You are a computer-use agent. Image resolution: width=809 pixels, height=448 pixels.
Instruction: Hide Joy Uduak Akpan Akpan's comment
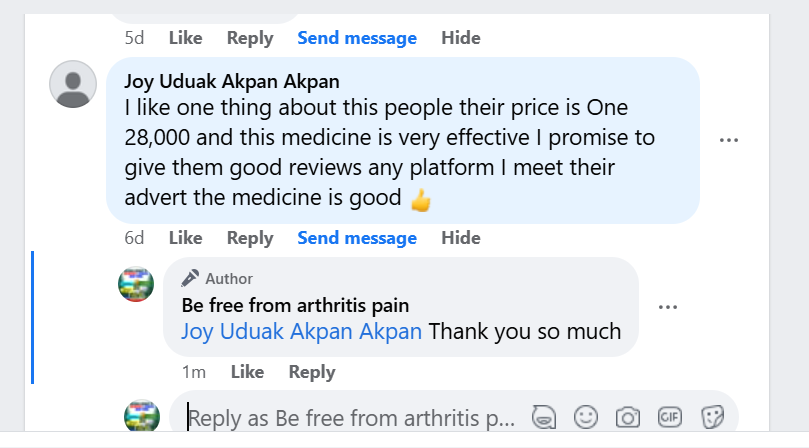tap(461, 238)
